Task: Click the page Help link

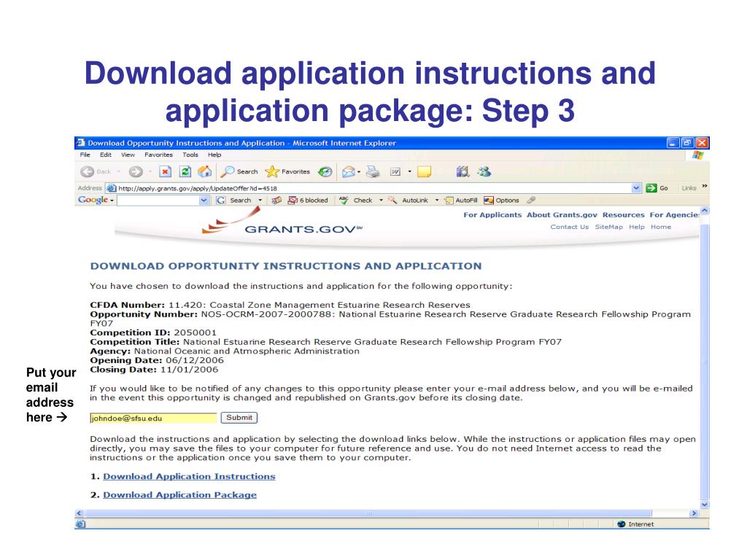Action: click(636, 227)
